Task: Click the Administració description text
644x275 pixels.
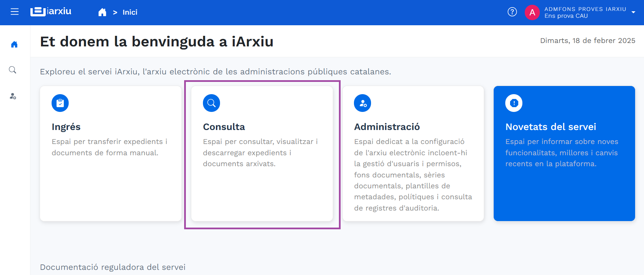Action: click(x=413, y=175)
